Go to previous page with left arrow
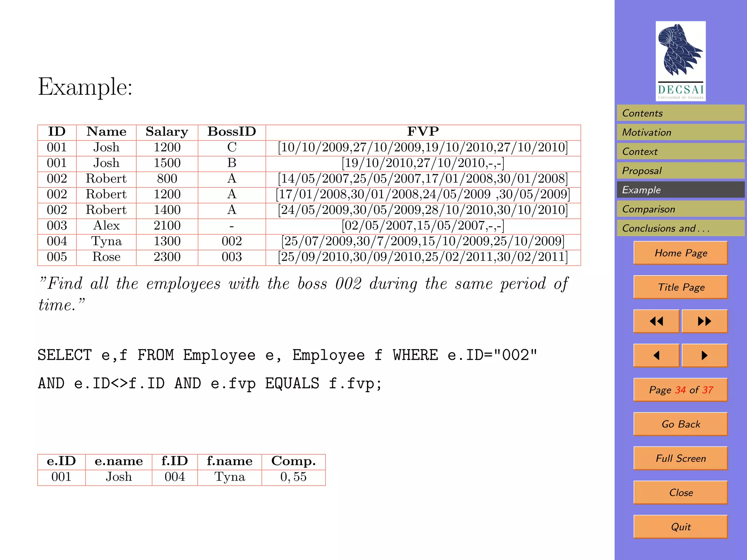Image resolution: width=747 pixels, height=560 pixels. click(657, 355)
